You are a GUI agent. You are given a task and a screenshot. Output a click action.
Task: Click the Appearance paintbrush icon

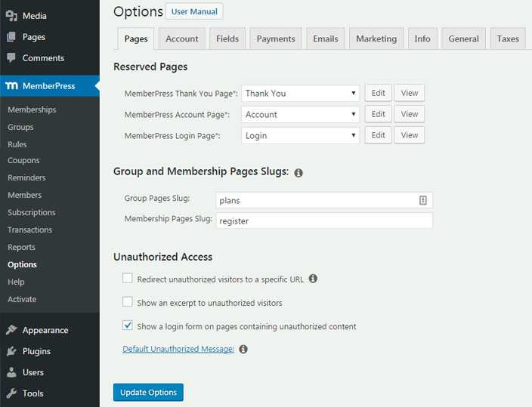pos(11,330)
